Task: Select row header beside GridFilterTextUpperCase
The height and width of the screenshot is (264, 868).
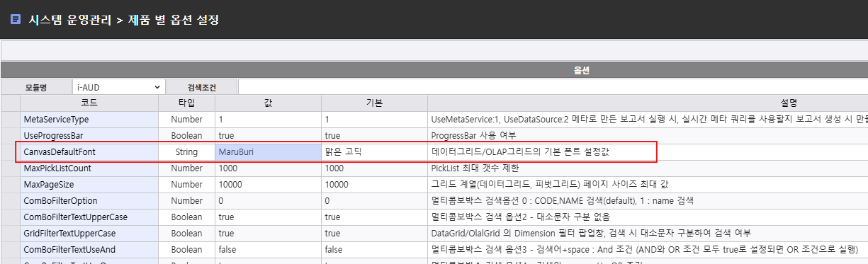Action: [11, 234]
